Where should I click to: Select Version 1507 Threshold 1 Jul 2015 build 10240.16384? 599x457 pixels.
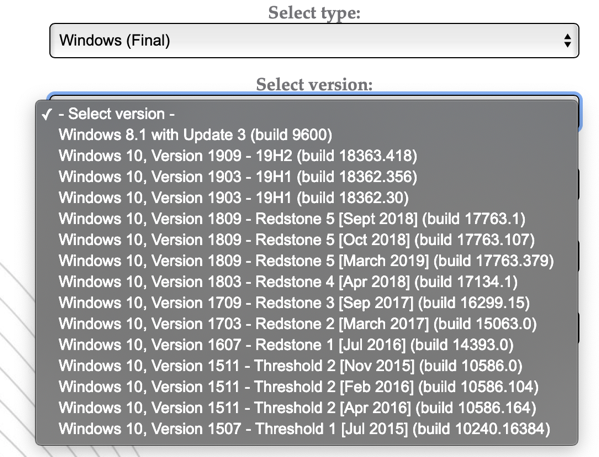point(307,429)
